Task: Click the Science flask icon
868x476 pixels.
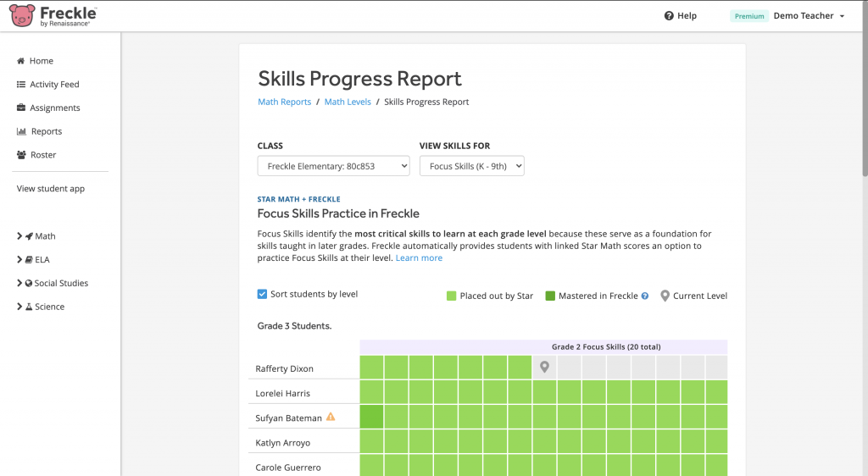Action: [x=29, y=307]
